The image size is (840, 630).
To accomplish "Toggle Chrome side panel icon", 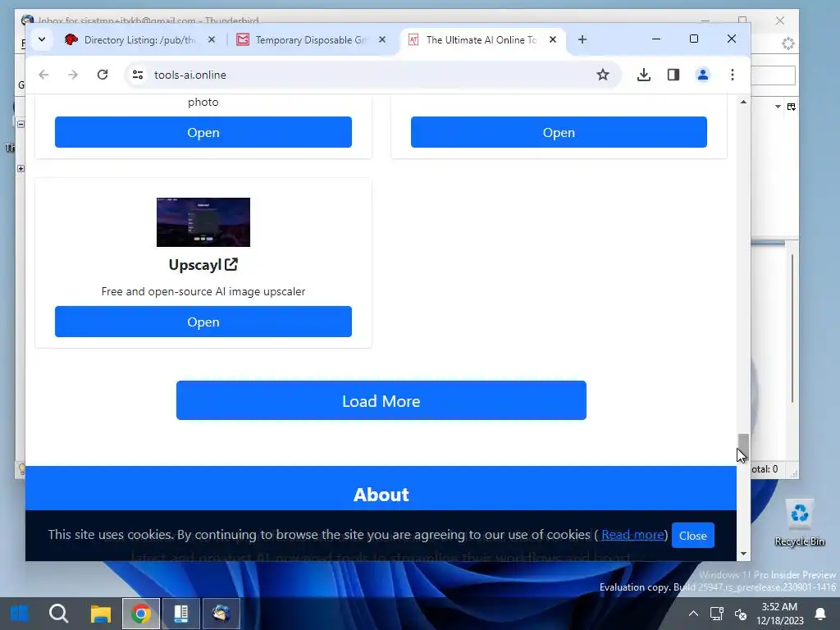I will point(673,75).
